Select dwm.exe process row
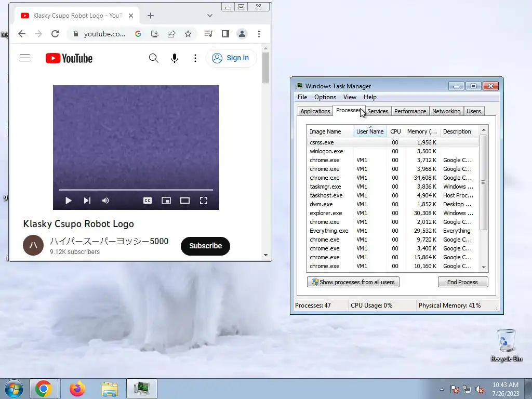Image resolution: width=532 pixels, height=399 pixels. point(393,204)
